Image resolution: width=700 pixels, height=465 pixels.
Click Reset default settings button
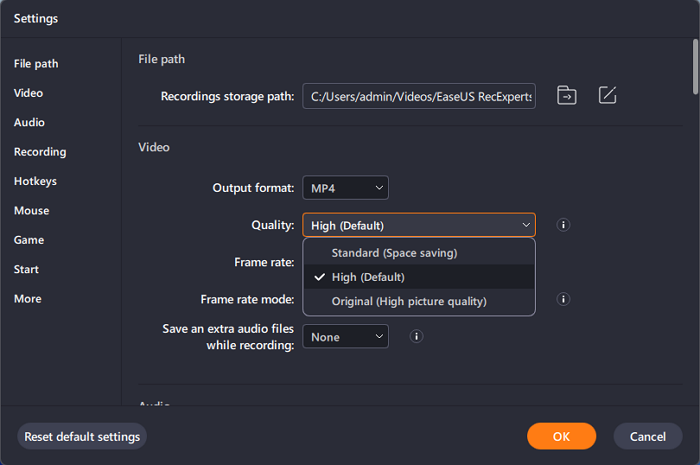[82, 436]
